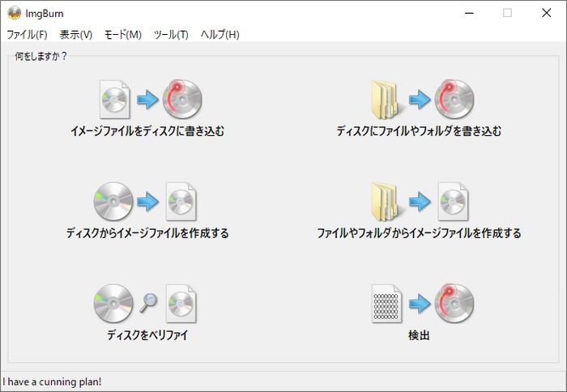The width and height of the screenshot is (567, 392).
Task: Open the ツール(T) menu
Action: pyautogui.click(x=171, y=35)
